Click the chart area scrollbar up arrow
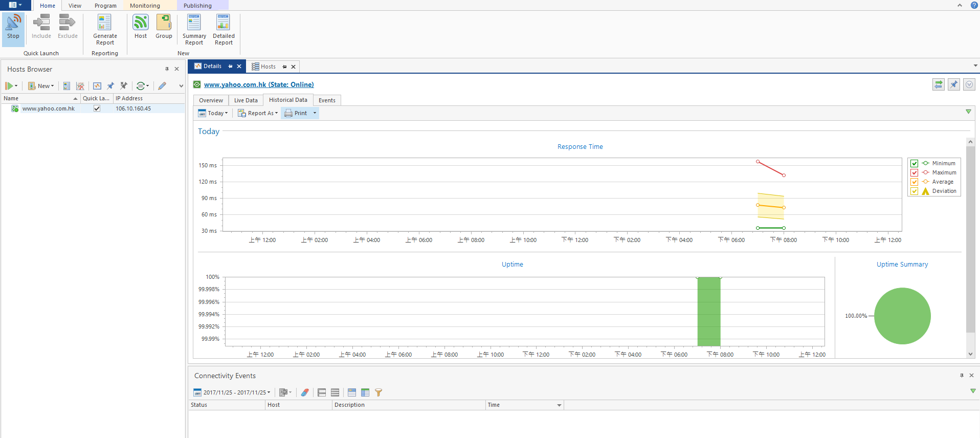This screenshot has width=980, height=438. [970, 142]
